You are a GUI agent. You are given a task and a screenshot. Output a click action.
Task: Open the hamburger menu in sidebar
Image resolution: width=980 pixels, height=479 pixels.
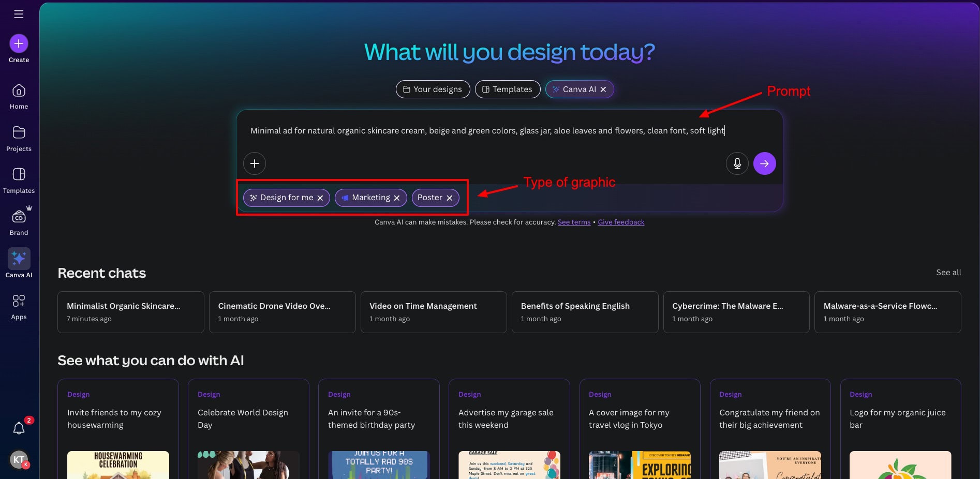tap(19, 14)
